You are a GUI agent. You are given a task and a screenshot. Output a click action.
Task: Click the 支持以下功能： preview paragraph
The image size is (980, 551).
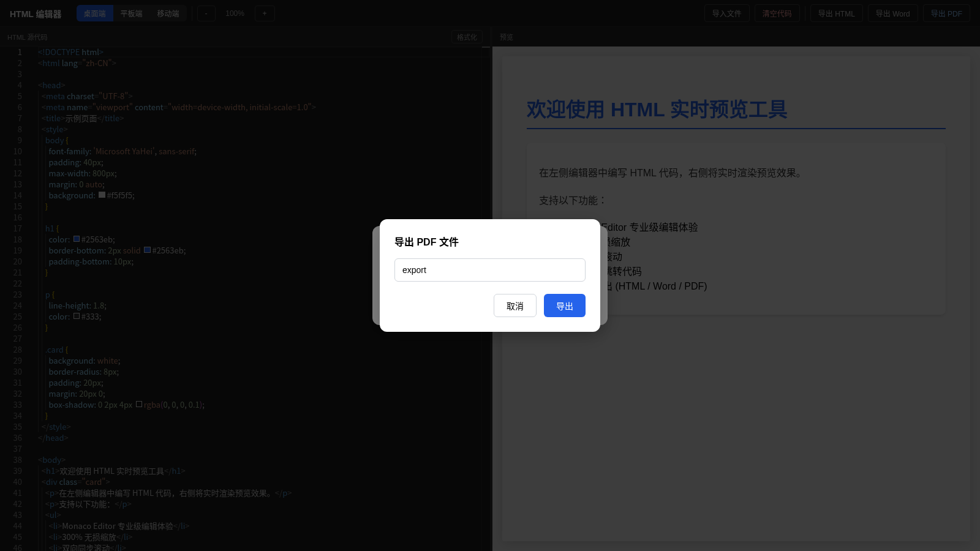(x=573, y=200)
